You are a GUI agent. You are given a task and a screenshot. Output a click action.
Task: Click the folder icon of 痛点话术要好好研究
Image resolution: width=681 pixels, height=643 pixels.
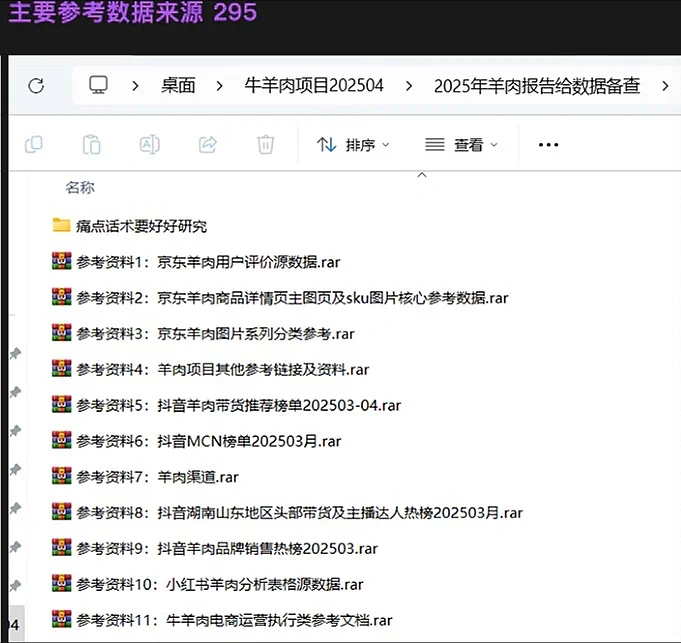[61, 225]
